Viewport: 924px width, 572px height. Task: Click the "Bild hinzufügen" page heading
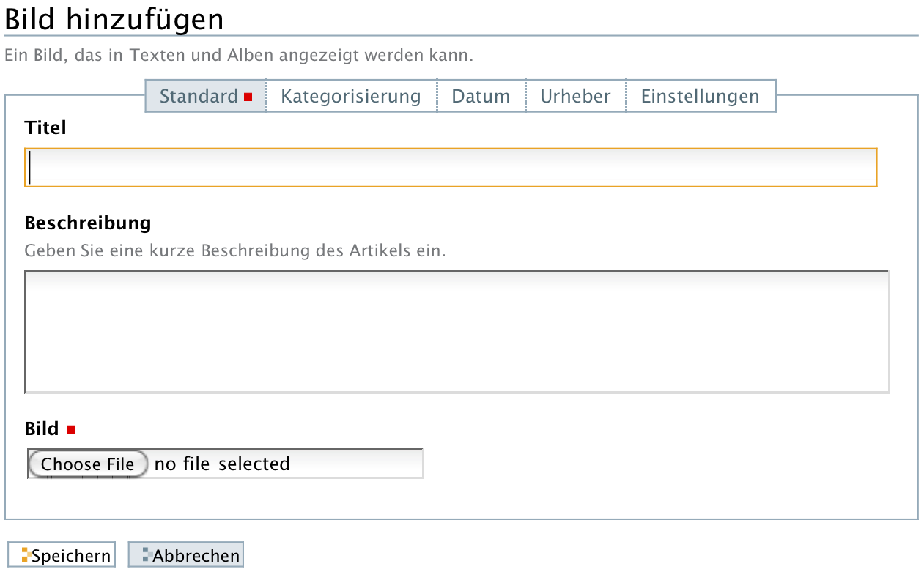114,19
